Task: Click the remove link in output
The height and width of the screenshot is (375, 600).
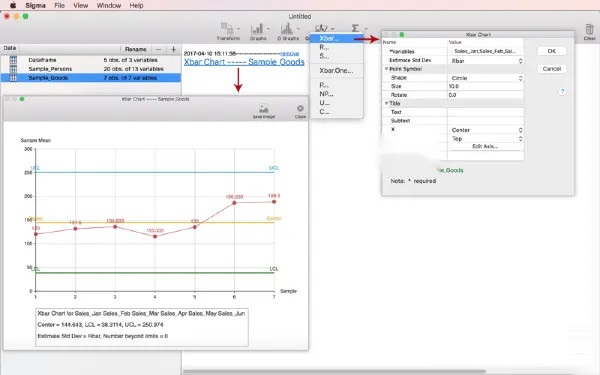Action: [x=290, y=54]
